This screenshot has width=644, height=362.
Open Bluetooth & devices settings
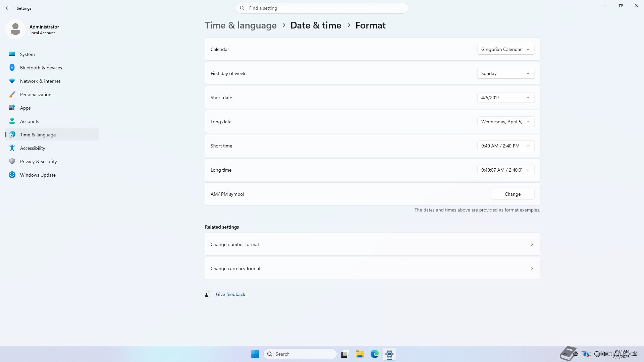tap(41, 68)
